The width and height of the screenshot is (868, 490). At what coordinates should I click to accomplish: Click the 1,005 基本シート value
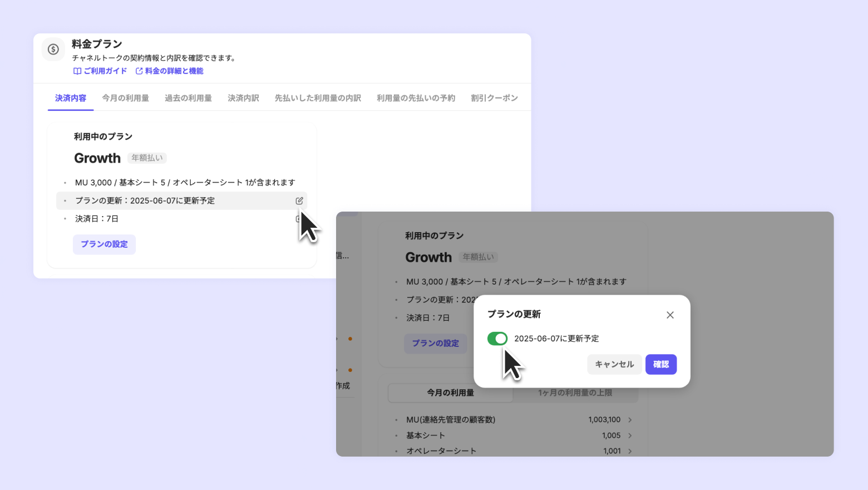pos(611,435)
